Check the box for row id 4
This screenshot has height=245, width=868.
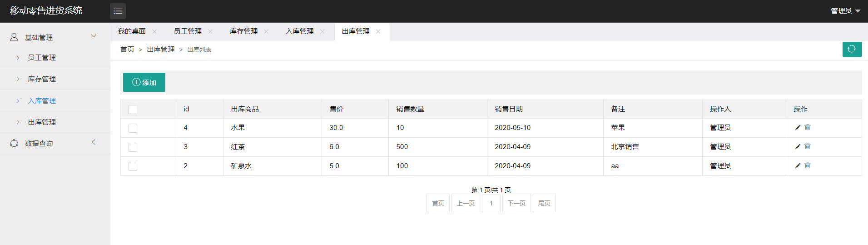[x=133, y=128]
